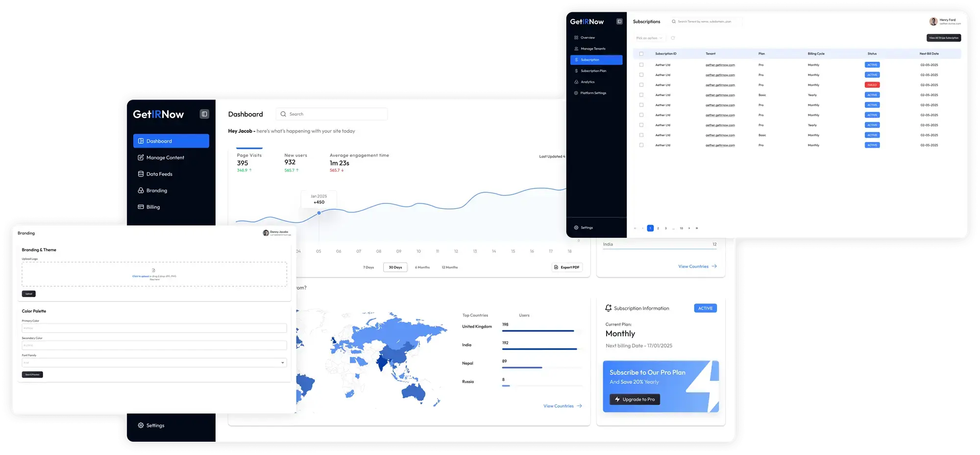The height and width of the screenshot is (455, 980).
Task: Click the Platform Settings gear icon
Action: (576, 93)
